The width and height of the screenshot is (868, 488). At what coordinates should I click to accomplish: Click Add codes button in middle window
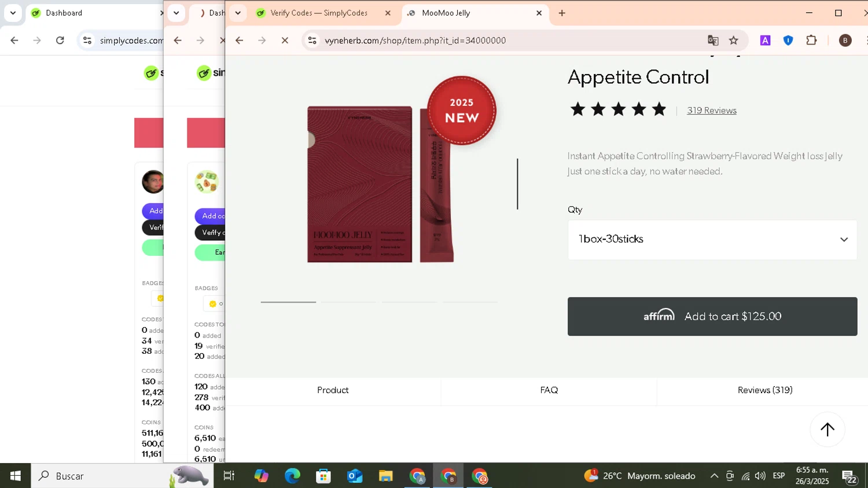tap(210, 216)
